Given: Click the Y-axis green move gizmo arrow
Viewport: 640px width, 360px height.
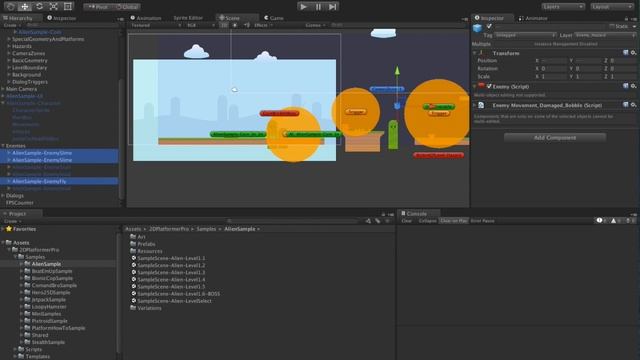Looking at the screenshot, I should tap(397, 71).
